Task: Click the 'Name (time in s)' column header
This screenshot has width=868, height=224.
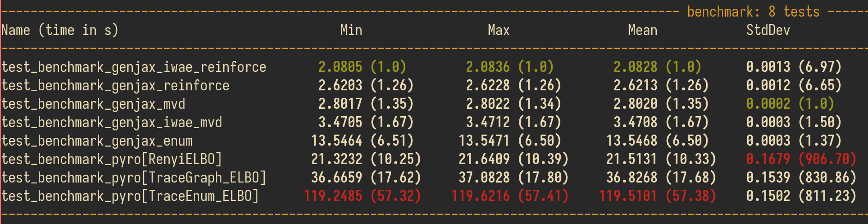Action: click(60, 31)
